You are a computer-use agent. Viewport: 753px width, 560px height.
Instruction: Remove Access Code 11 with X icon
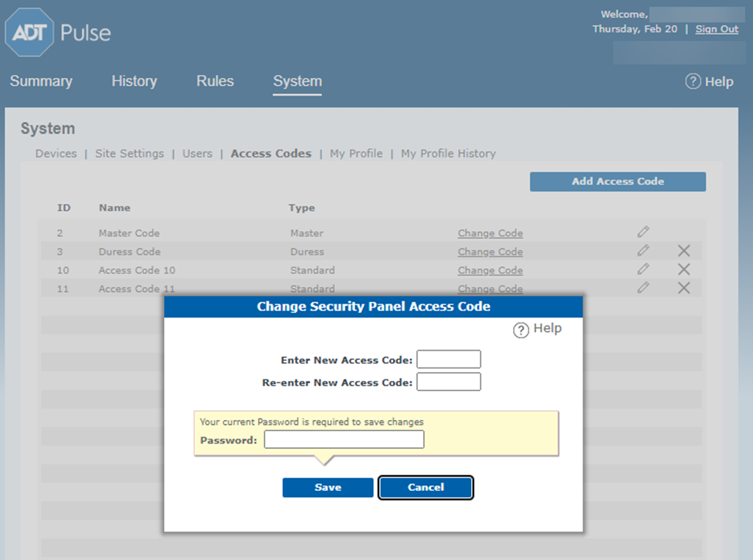(x=683, y=287)
